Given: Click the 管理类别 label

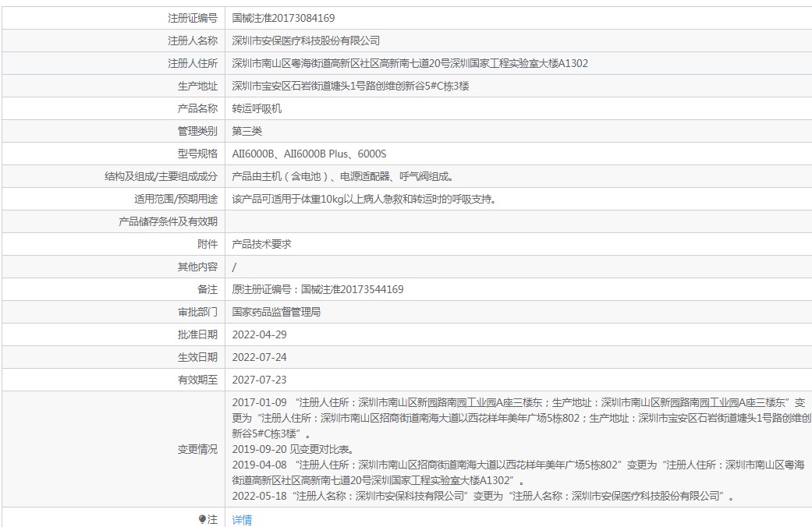Looking at the screenshot, I should pos(198,131).
